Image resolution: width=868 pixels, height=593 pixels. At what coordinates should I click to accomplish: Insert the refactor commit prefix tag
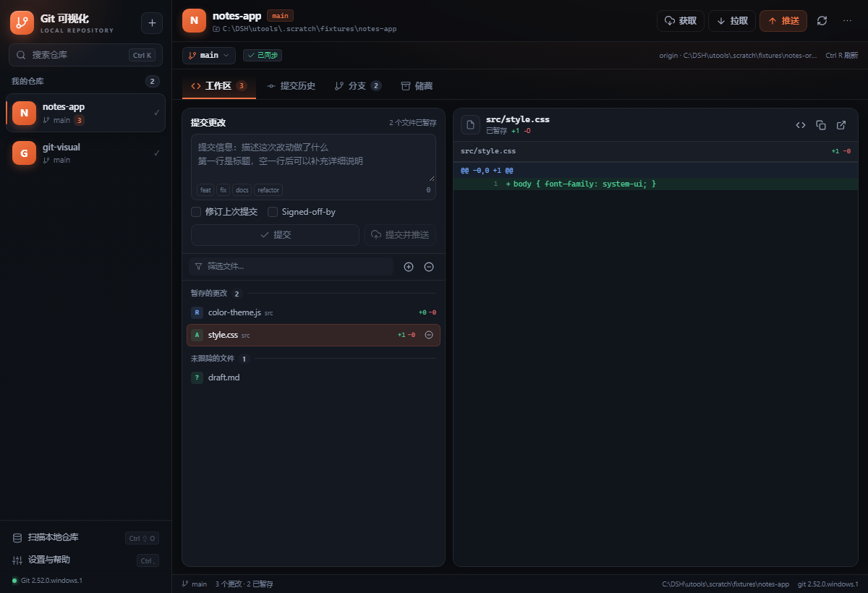(268, 190)
